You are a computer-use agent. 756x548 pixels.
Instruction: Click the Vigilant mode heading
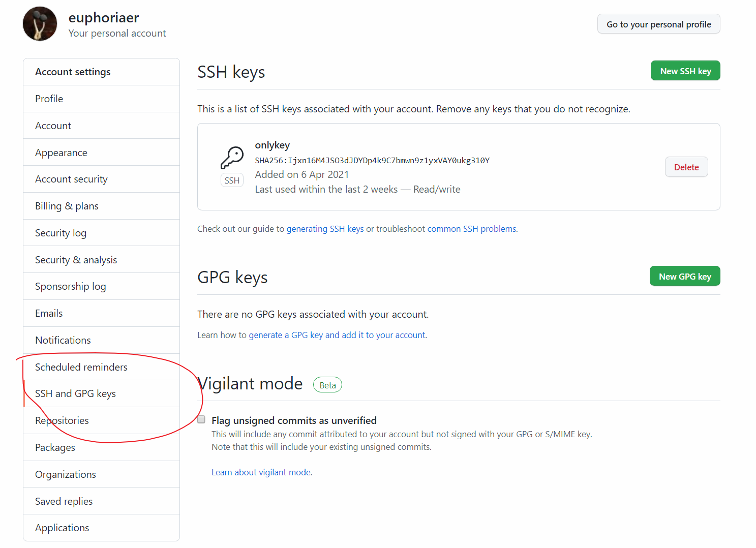pyautogui.click(x=250, y=383)
